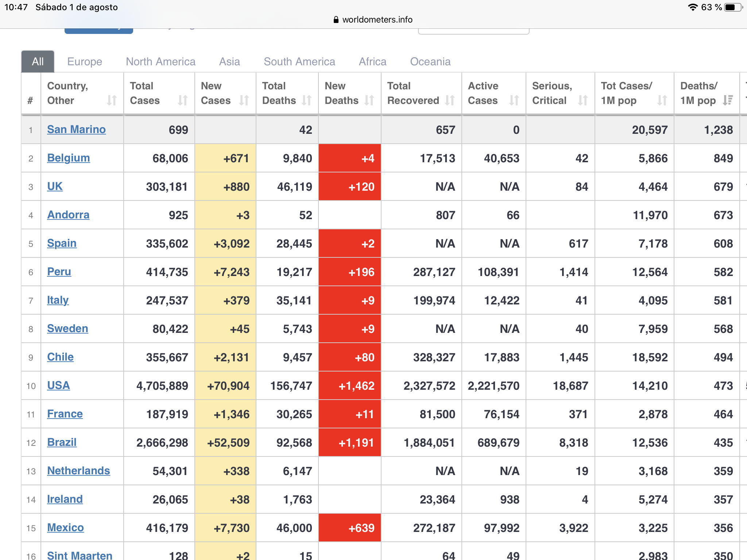
Task: Sort by Total Cases column arrows
Action: [183, 100]
